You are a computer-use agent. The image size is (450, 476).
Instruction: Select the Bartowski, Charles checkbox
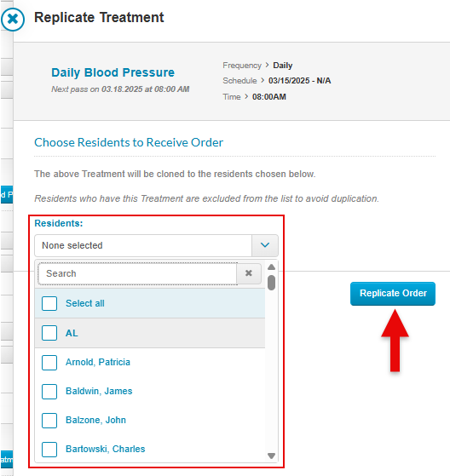(49, 450)
